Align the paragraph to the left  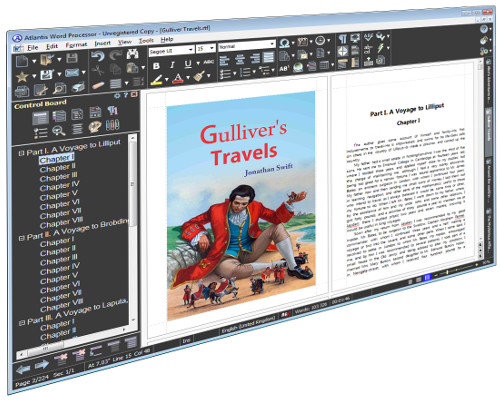pyautogui.click(x=224, y=61)
